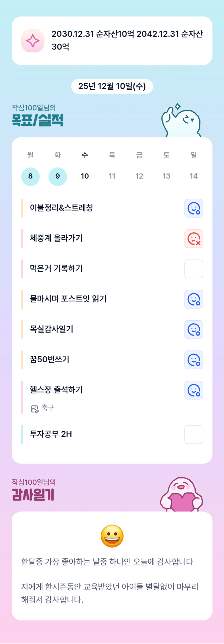Click the pink sparkle goal icon
This screenshot has height=644, width=224.
click(33, 41)
